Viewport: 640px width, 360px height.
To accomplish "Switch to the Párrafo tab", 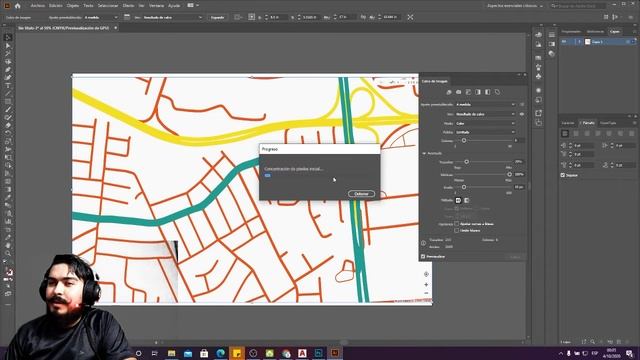I will 589,123.
